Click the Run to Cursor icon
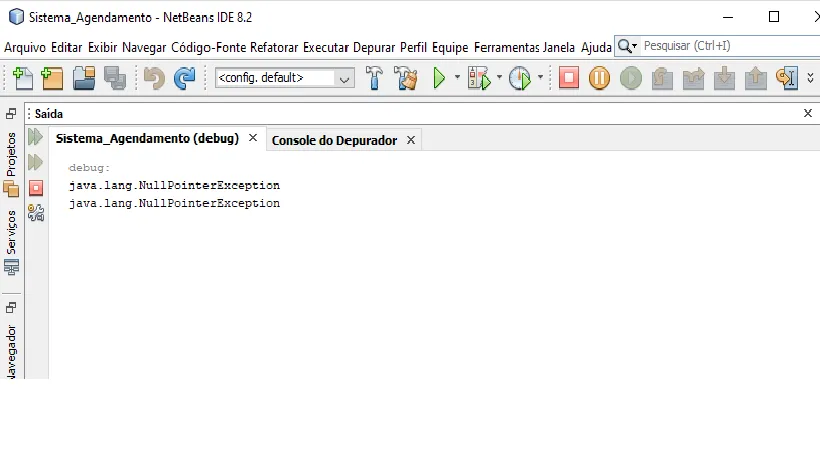The image size is (820, 460). (x=787, y=78)
